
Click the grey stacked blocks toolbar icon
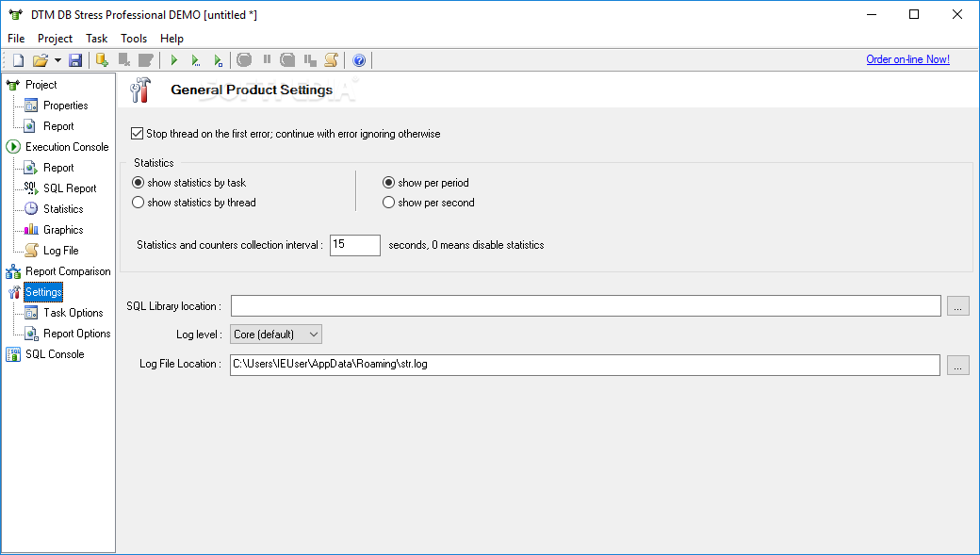[x=310, y=60]
